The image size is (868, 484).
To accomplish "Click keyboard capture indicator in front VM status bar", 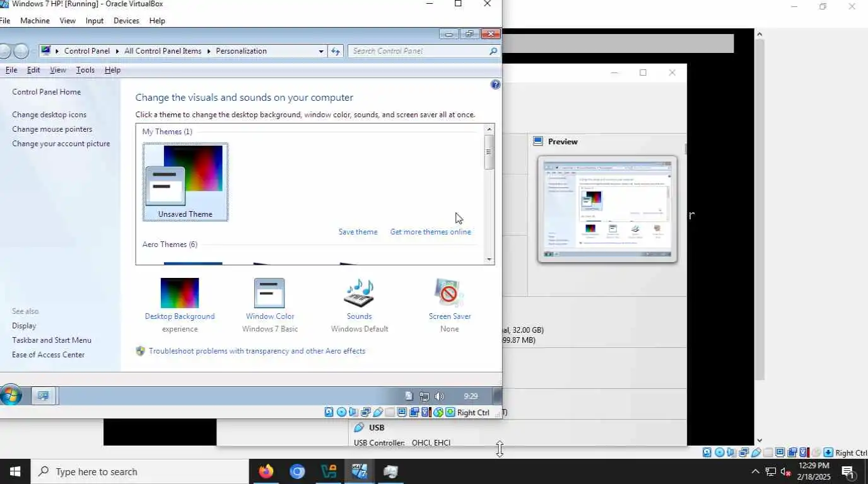I will [x=450, y=412].
